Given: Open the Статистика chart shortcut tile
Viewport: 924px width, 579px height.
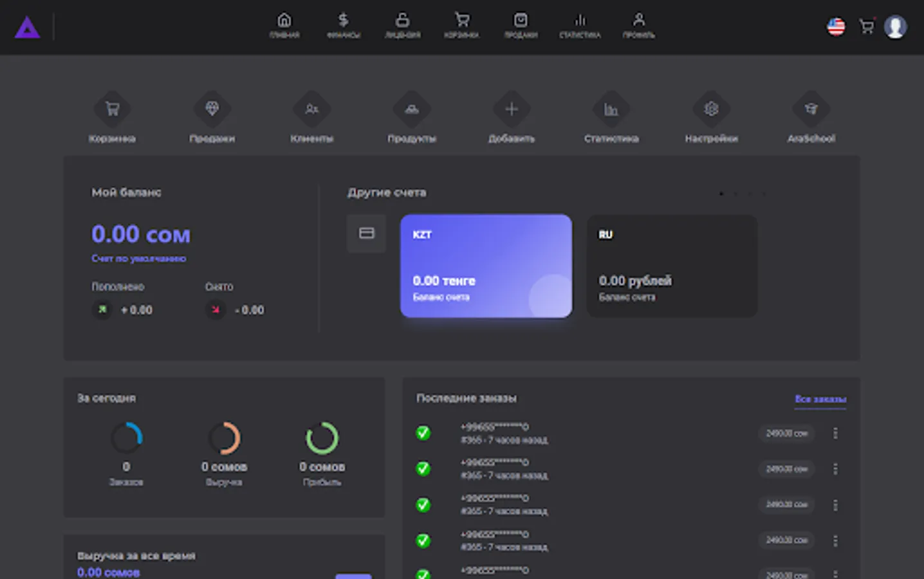Looking at the screenshot, I should 611,109.
